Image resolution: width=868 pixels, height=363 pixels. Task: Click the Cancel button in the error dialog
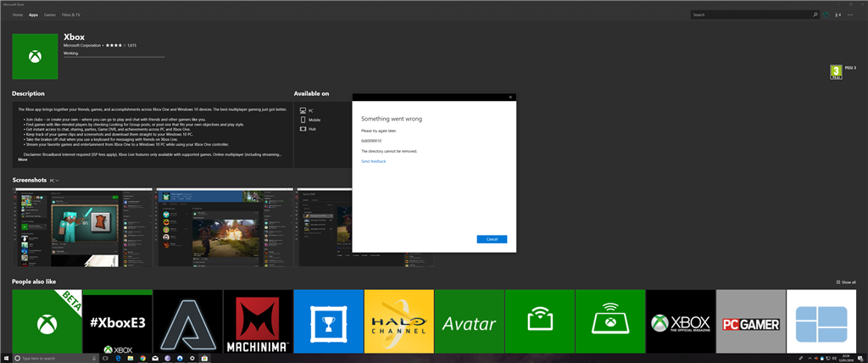pyautogui.click(x=492, y=239)
